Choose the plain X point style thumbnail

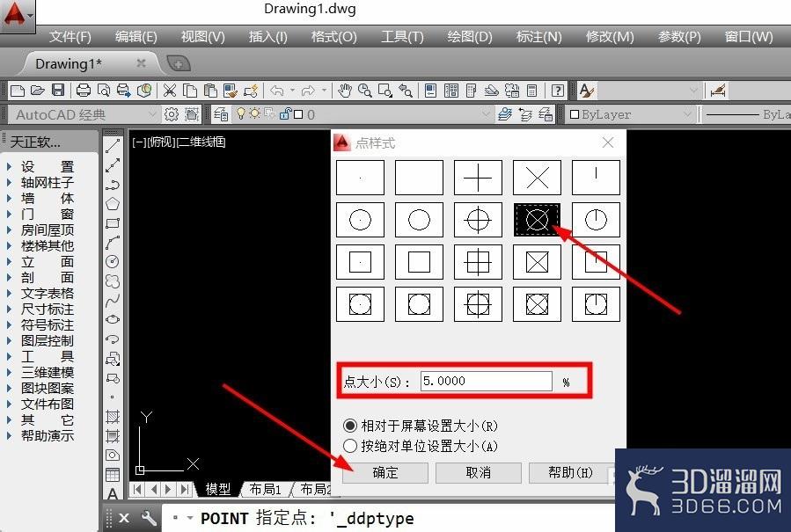pos(537,178)
